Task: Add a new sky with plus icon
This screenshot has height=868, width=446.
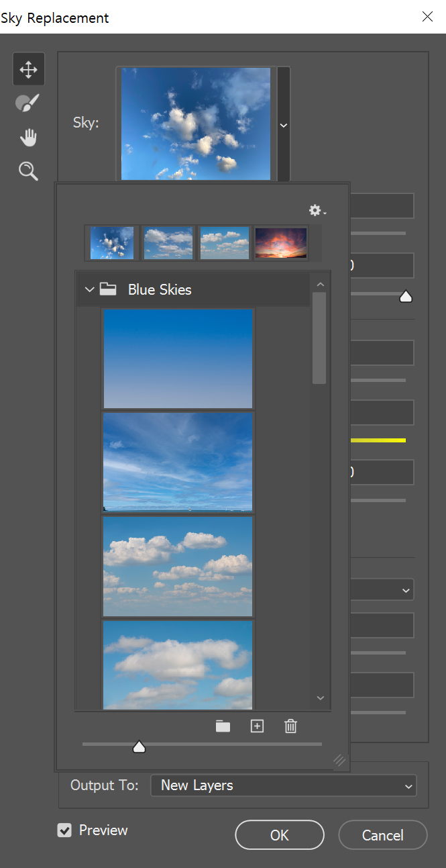Action: (257, 726)
